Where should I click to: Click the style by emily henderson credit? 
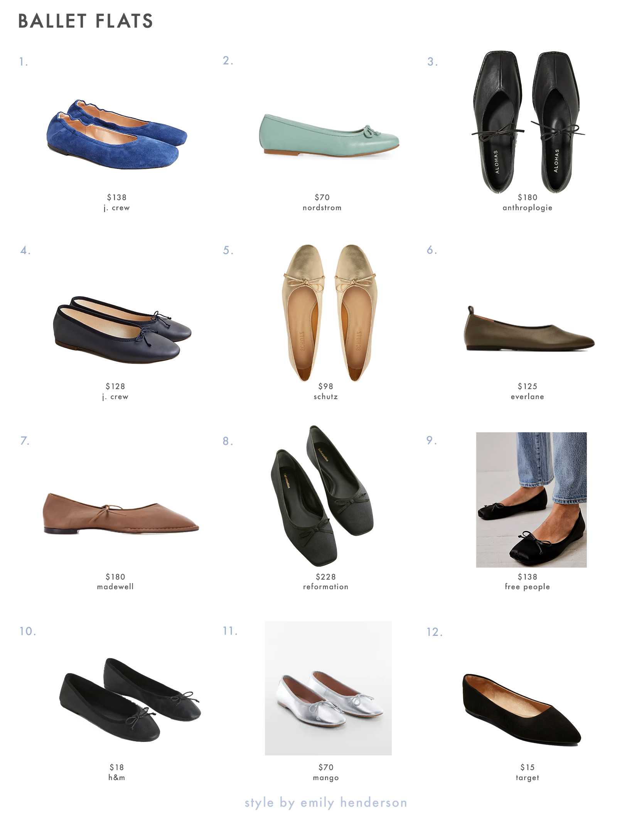coord(326,802)
